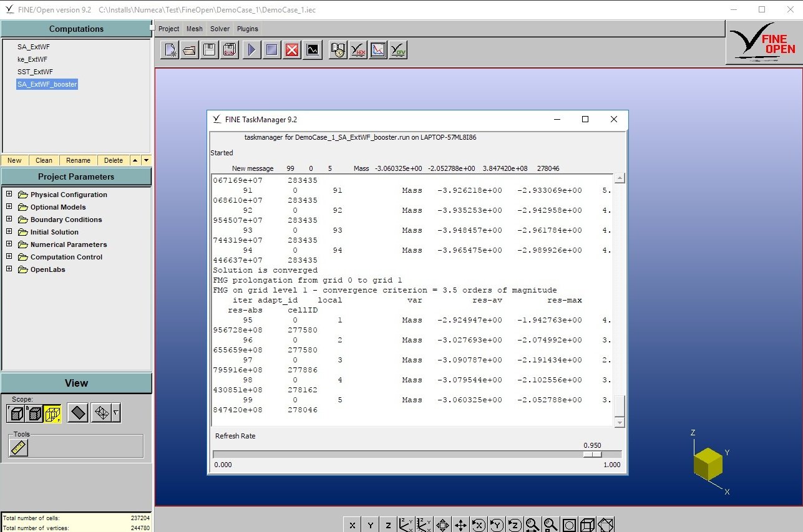Click the wireframe grid display icon
The height and width of the screenshot is (532, 803).
pos(101,413)
